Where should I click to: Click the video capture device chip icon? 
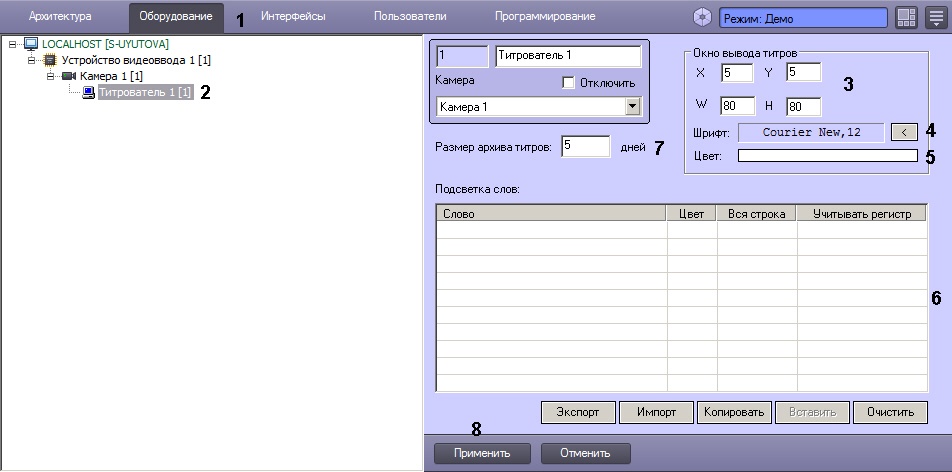(50, 60)
